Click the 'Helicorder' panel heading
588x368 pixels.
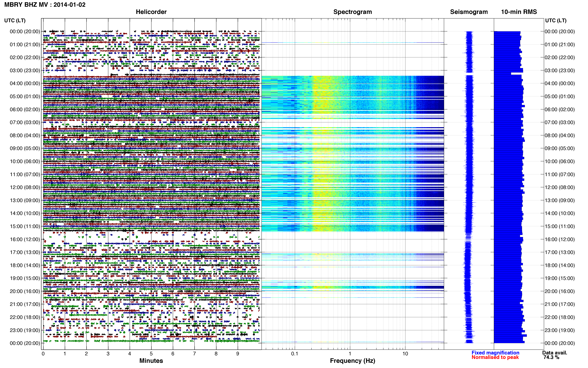point(151,12)
